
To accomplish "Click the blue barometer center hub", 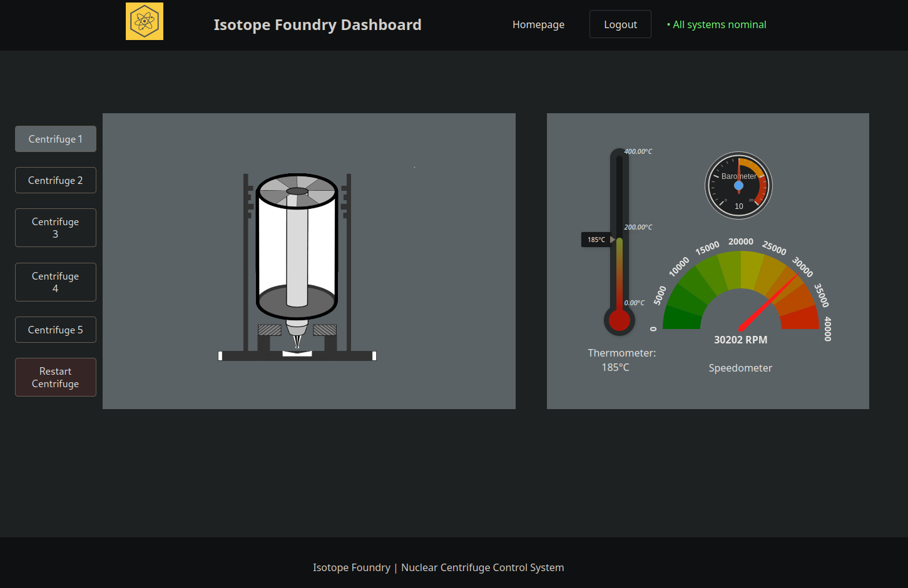I will [x=739, y=186].
